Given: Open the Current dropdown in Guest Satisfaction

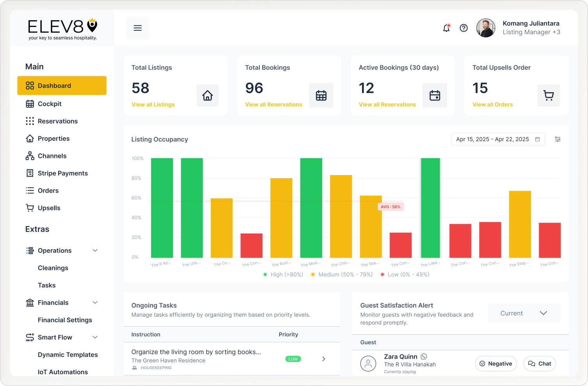Looking at the screenshot, I should click(524, 313).
